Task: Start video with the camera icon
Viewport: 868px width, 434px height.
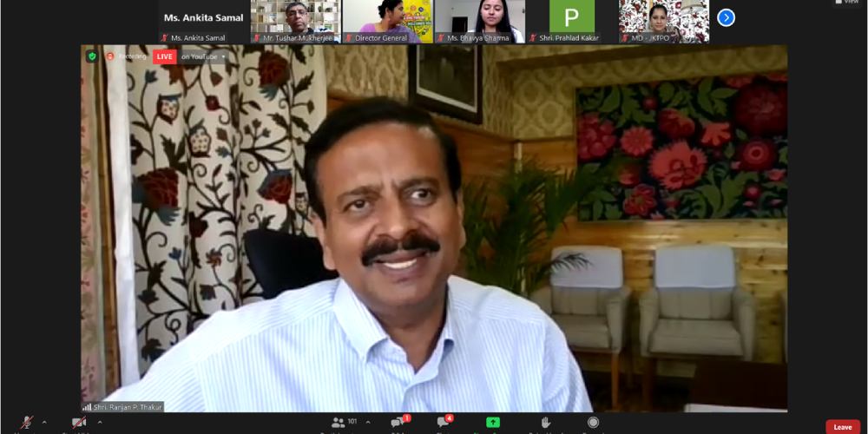Action: pyautogui.click(x=79, y=423)
